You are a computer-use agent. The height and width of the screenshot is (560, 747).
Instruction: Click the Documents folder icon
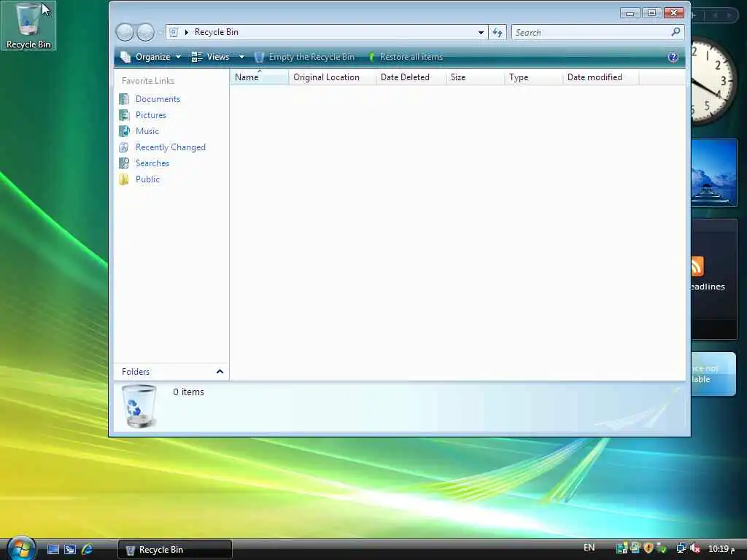pos(124,99)
